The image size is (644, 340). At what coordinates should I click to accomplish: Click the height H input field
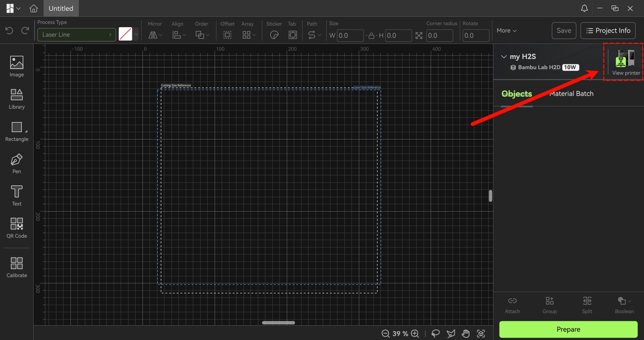tap(398, 36)
